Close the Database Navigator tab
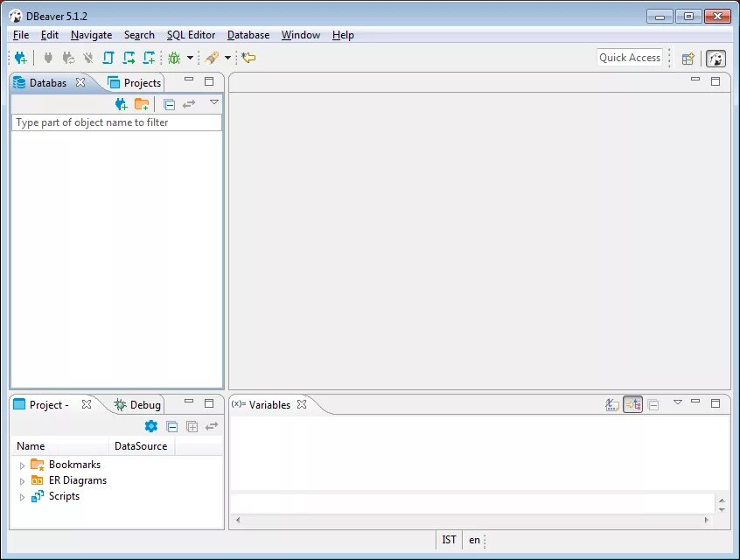The image size is (740, 560). coord(80,82)
